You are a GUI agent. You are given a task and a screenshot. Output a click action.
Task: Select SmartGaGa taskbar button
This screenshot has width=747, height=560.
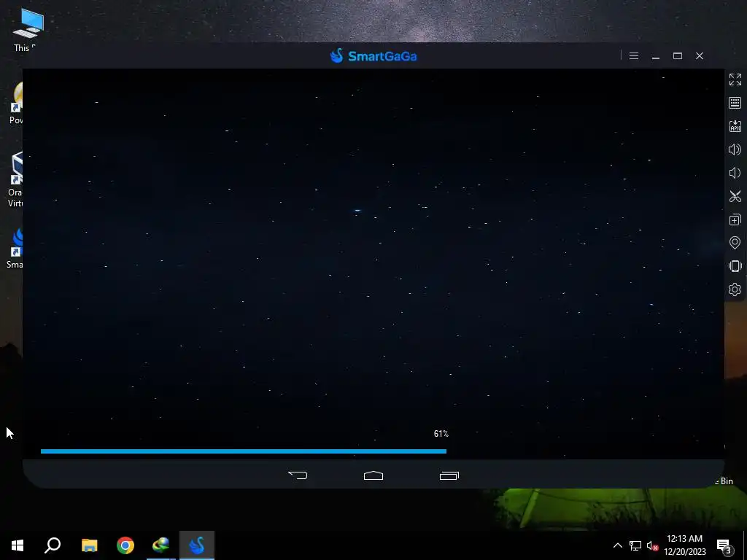coord(197,545)
